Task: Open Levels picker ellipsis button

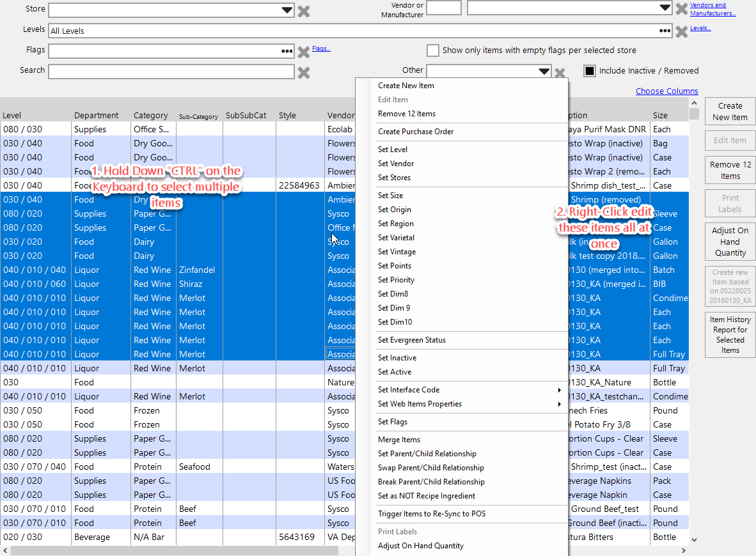Action: click(x=665, y=31)
